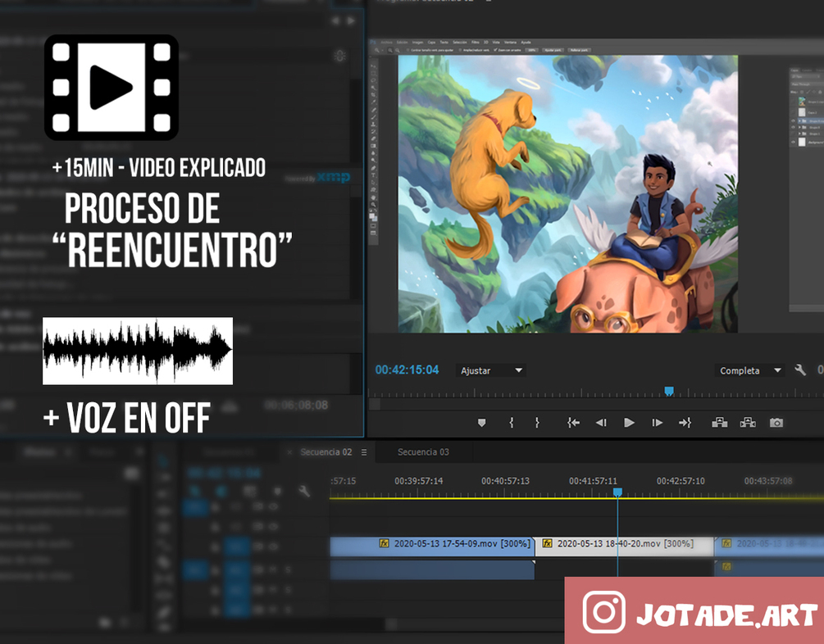Open timeline display settings wrench
The height and width of the screenshot is (644, 824).
coord(304,491)
